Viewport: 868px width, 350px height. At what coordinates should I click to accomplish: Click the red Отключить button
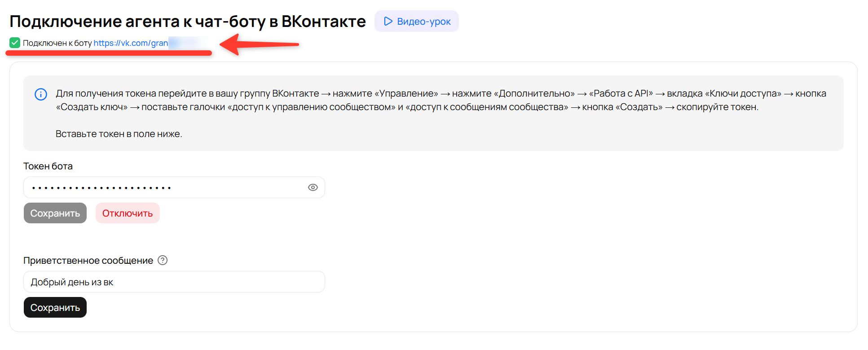click(128, 213)
